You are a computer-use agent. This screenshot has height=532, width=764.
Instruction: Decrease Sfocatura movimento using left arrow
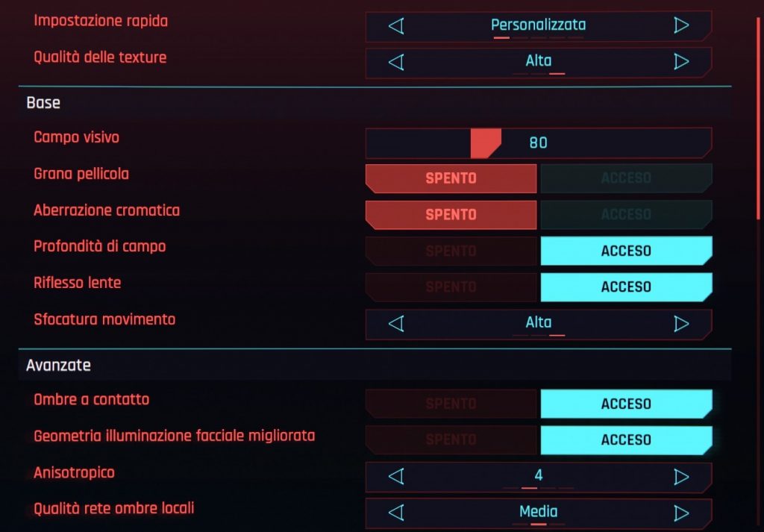pos(396,324)
